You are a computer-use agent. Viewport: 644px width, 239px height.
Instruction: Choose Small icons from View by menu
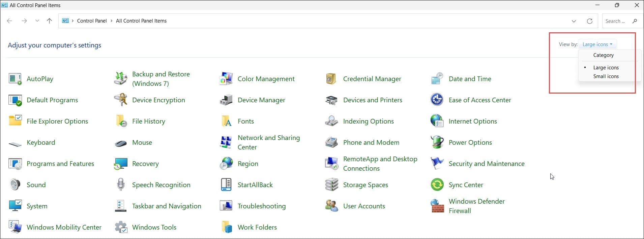coord(606,76)
